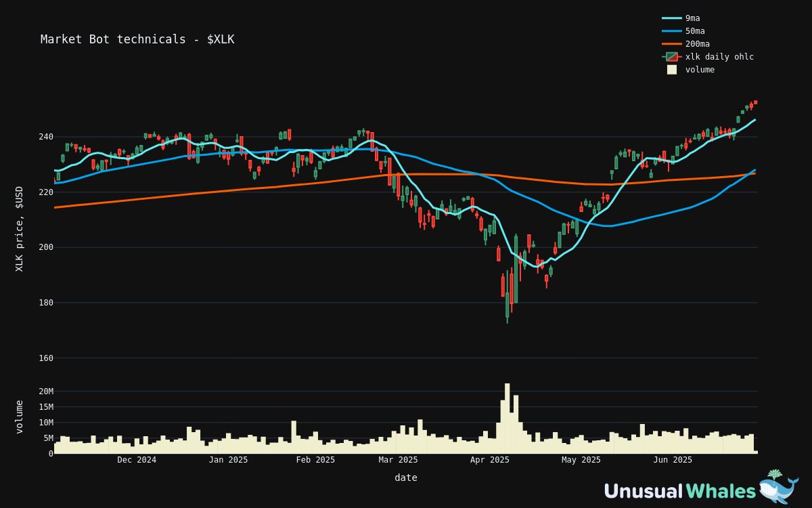
Task: Click the 200 price axis label
Action: [45, 247]
